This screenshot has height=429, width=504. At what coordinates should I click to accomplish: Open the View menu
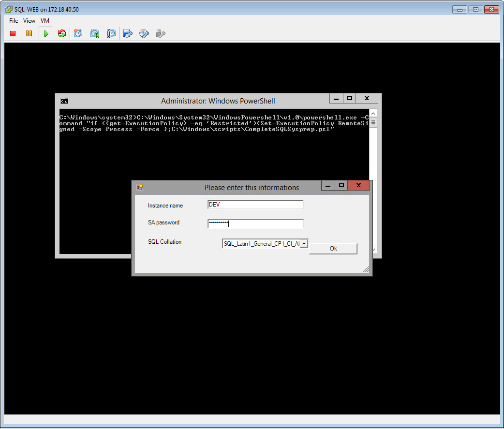pyautogui.click(x=29, y=21)
